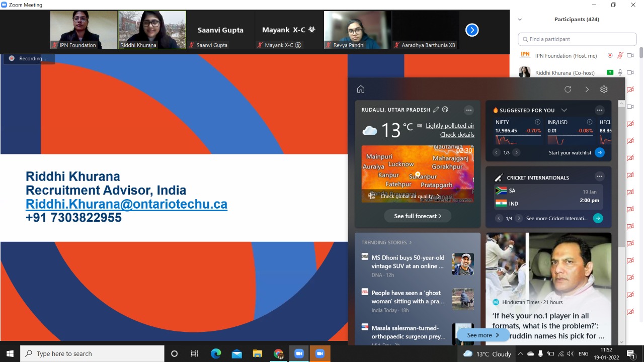644x362 pixels.
Task: Edit the Rudauli weather location
Action: click(436, 110)
